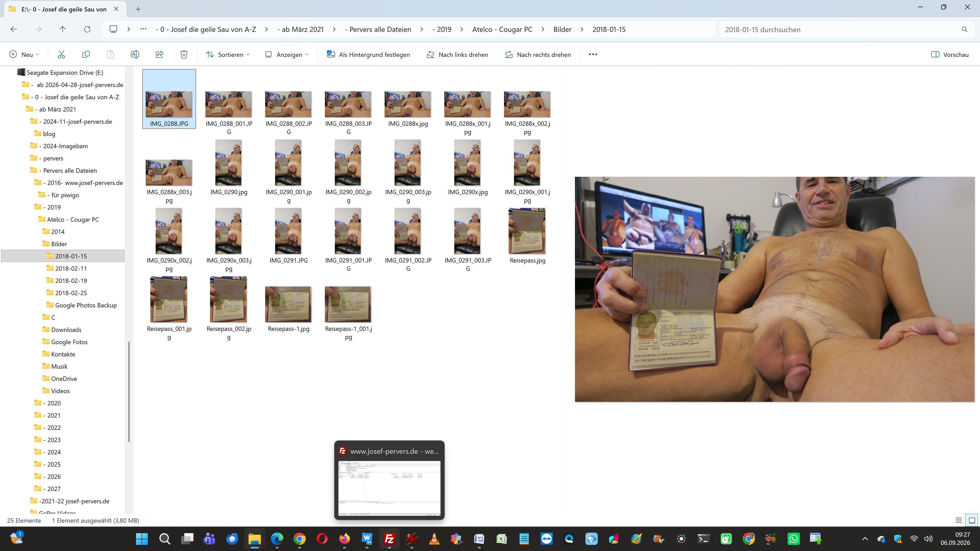Click the Cut scissors icon
This screenshot has width=980, height=551.
(x=61, y=54)
